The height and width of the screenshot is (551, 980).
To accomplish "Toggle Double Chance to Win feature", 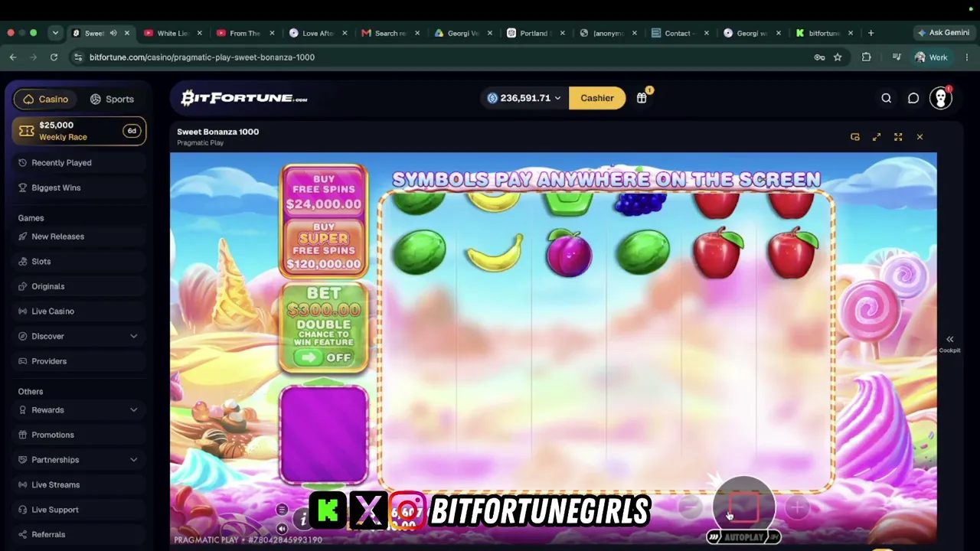I will [x=324, y=357].
